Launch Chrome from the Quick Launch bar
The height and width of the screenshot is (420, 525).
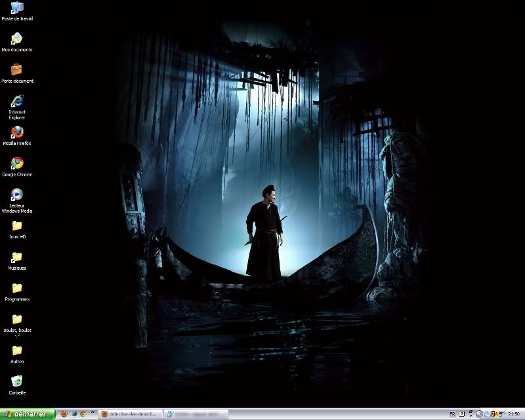(x=83, y=414)
